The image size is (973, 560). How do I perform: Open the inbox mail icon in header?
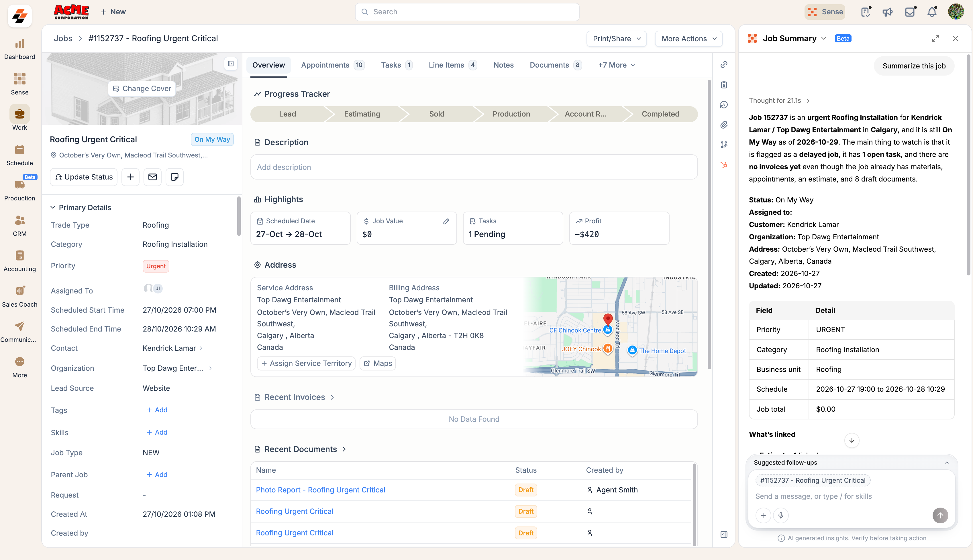(910, 12)
